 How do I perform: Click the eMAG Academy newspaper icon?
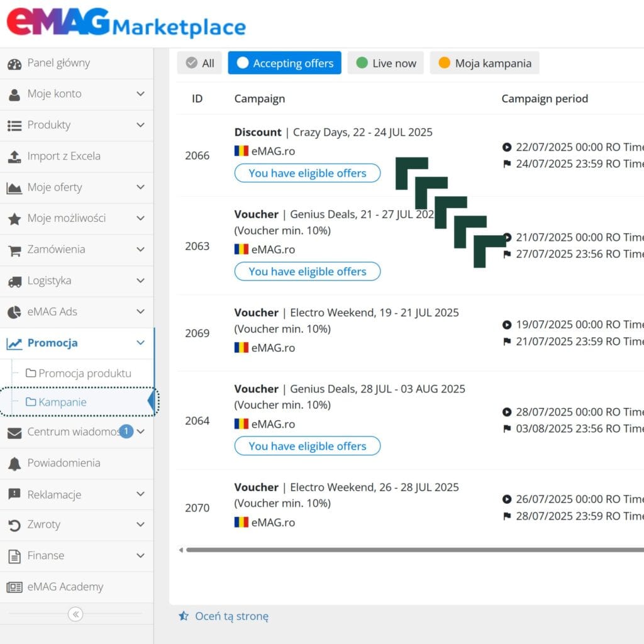coord(14,587)
